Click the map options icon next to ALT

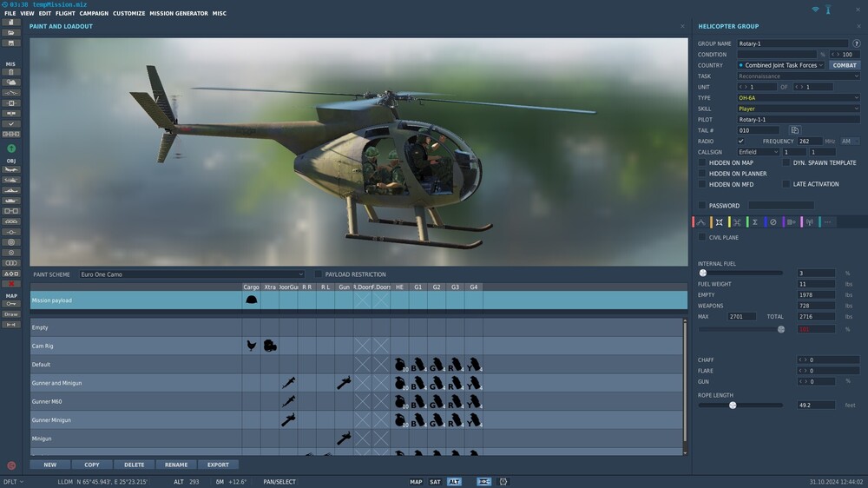coord(483,482)
